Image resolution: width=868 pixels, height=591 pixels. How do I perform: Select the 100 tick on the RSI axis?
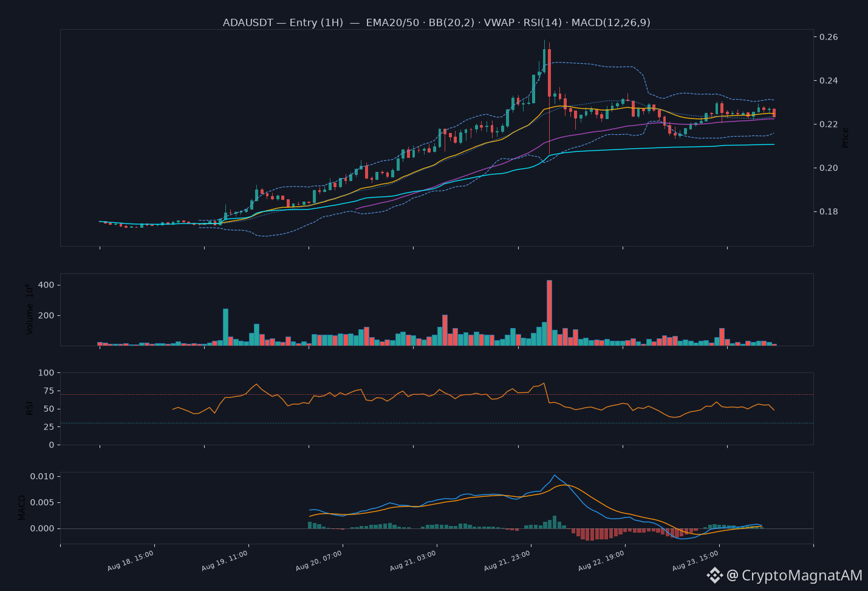click(47, 372)
